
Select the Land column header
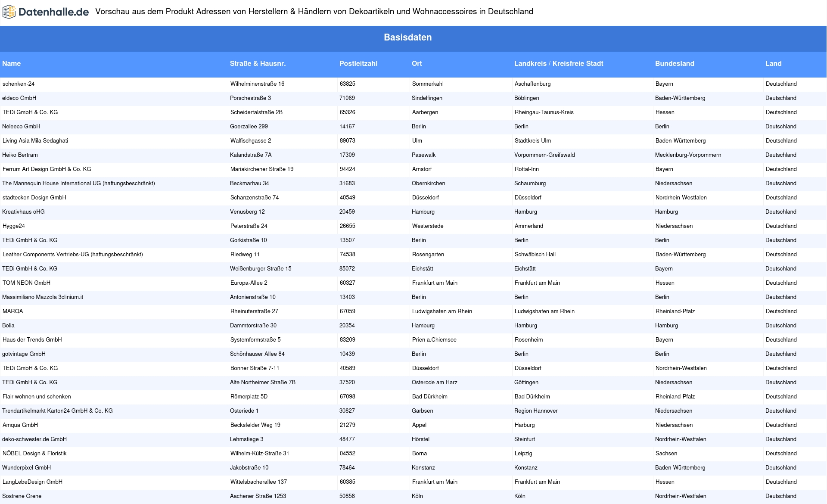[773, 64]
